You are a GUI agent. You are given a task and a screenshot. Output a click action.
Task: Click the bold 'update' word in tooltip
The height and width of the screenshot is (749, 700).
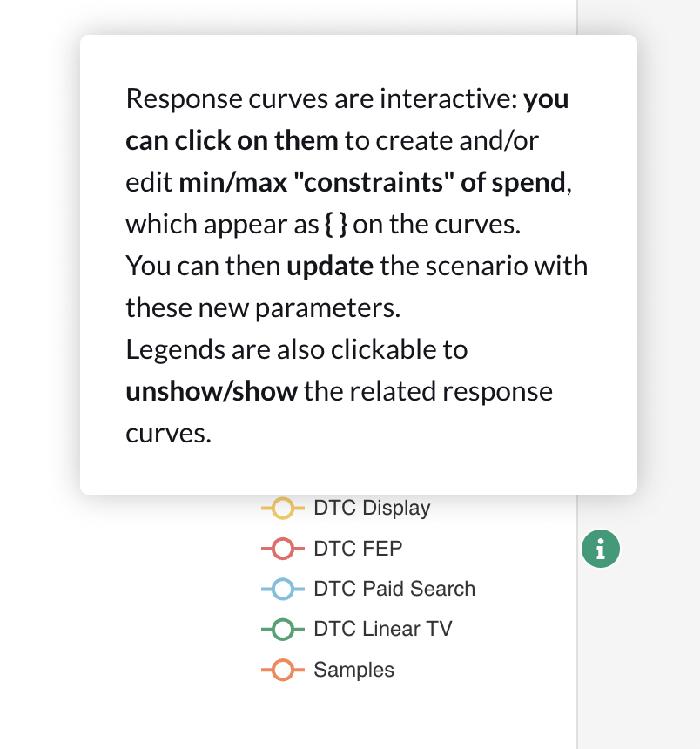pos(330,266)
